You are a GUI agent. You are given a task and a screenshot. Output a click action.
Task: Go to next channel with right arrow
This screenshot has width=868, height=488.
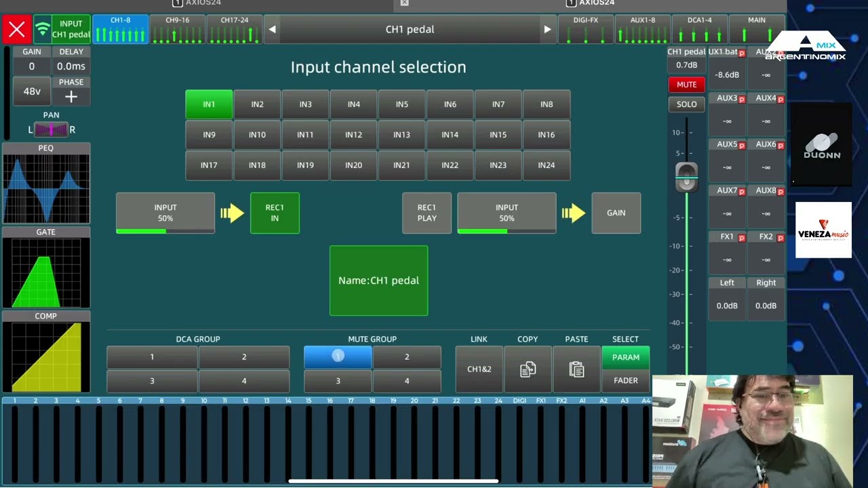(x=547, y=29)
